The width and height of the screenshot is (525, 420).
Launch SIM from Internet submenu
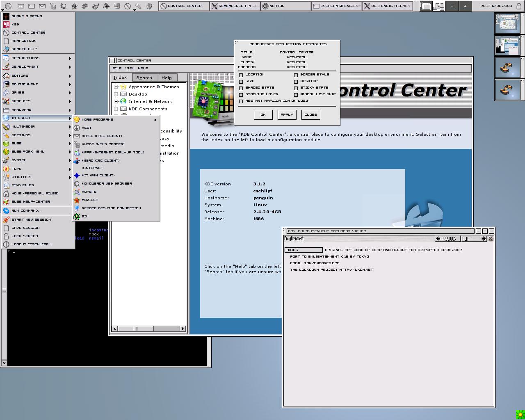pyautogui.click(x=116, y=216)
